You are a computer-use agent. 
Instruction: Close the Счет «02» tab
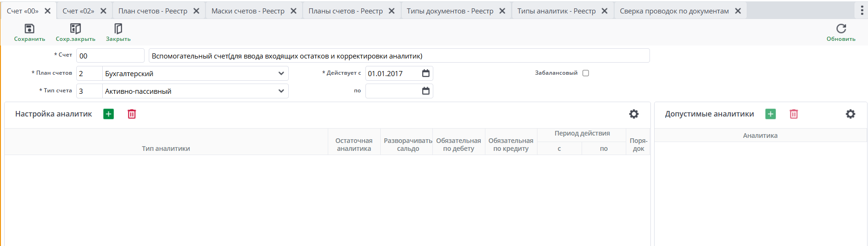point(103,11)
